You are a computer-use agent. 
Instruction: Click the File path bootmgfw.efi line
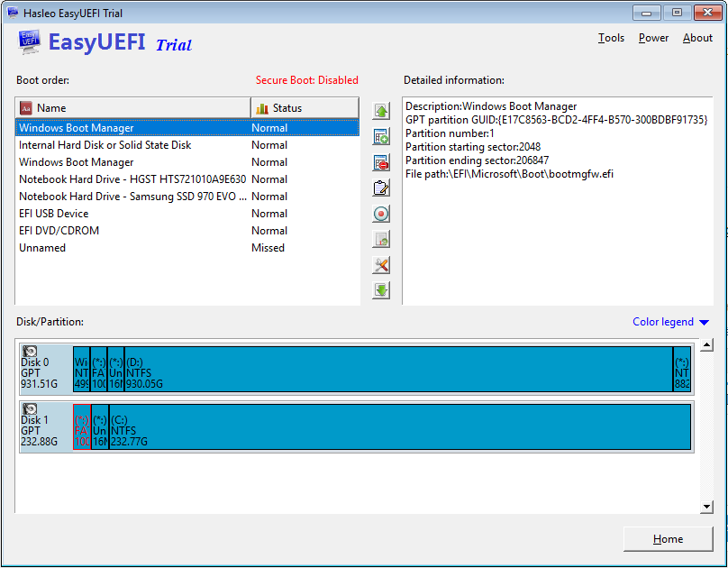tap(509, 174)
